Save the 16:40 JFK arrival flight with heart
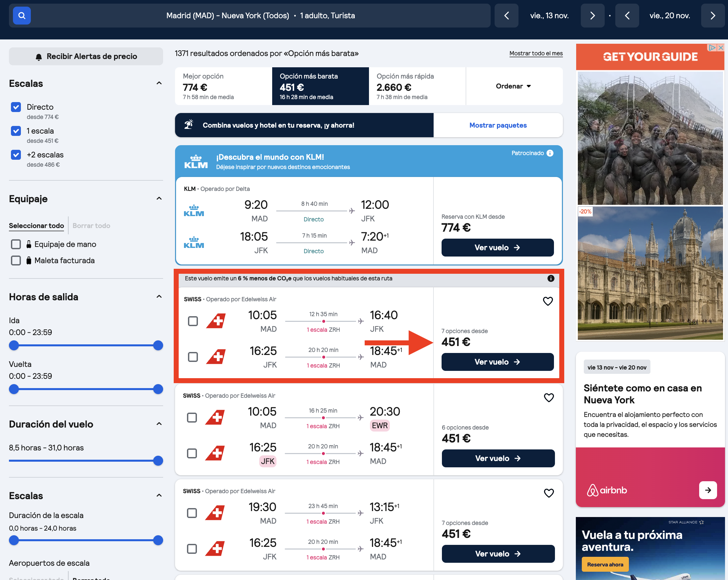This screenshot has height=580, width=728. click(x=548, y=301)
